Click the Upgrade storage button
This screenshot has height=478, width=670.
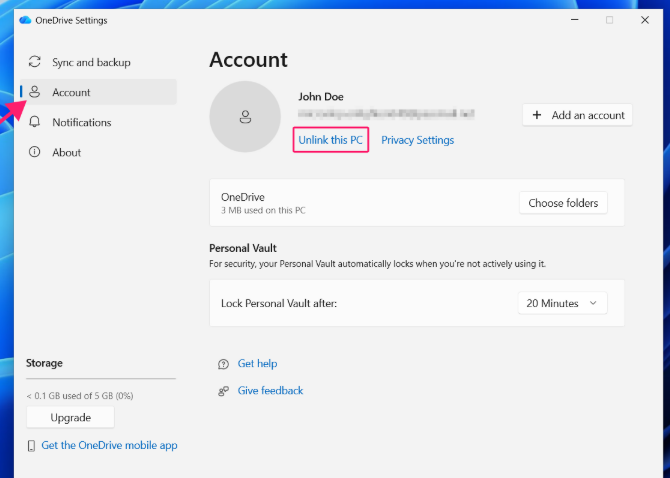tap(71, 417)
